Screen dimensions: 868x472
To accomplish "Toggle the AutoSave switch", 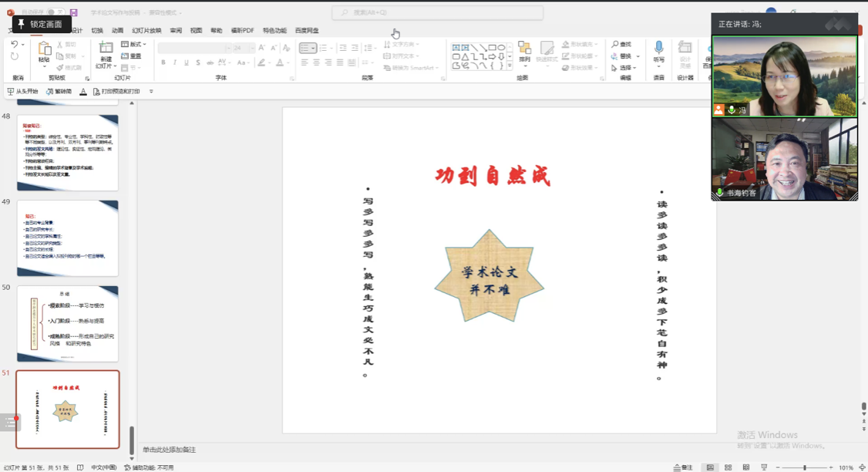I will [x=55, y=13].
